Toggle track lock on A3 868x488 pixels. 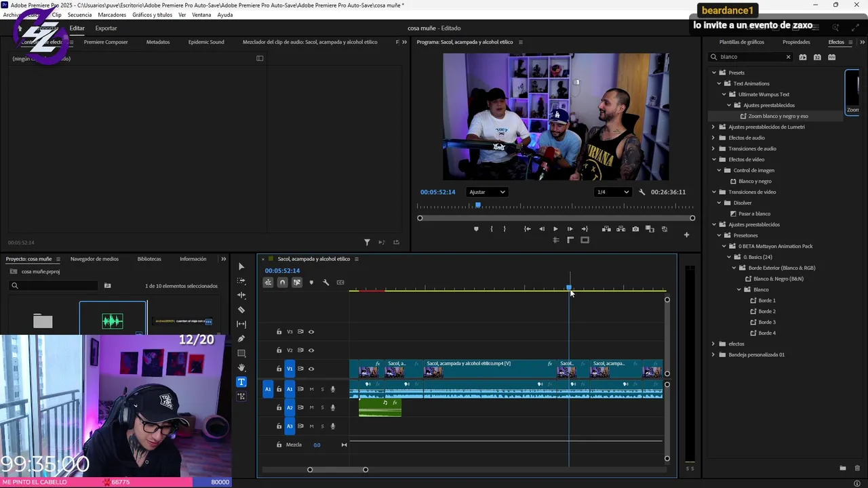279,426
